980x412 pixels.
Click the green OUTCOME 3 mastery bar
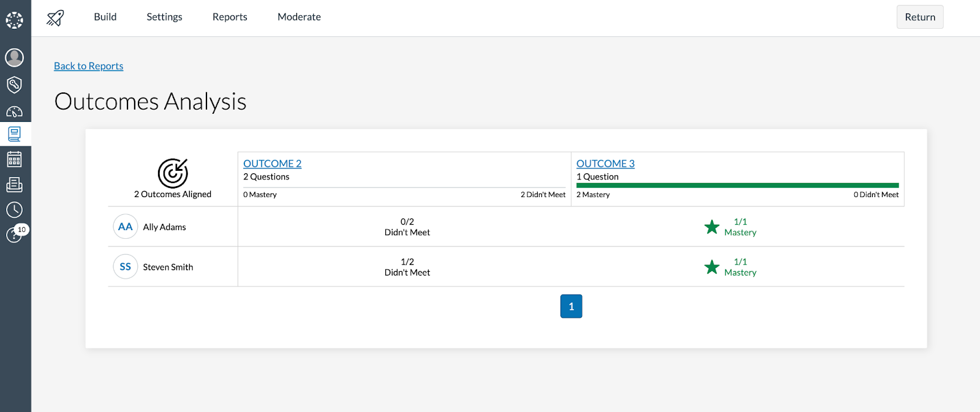click(x=737, y=185)
